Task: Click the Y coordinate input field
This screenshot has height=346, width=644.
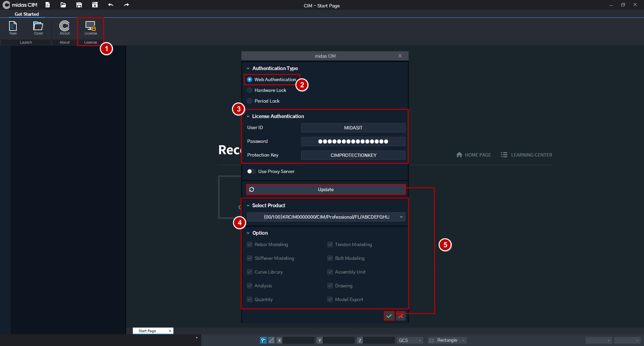Action: click(338, 340)
